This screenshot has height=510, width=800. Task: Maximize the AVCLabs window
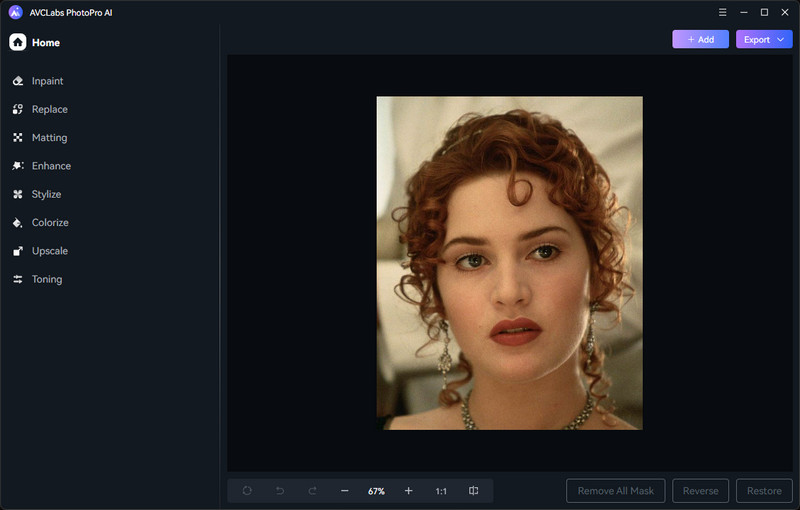pyautogui.click(x=764, y=12)
